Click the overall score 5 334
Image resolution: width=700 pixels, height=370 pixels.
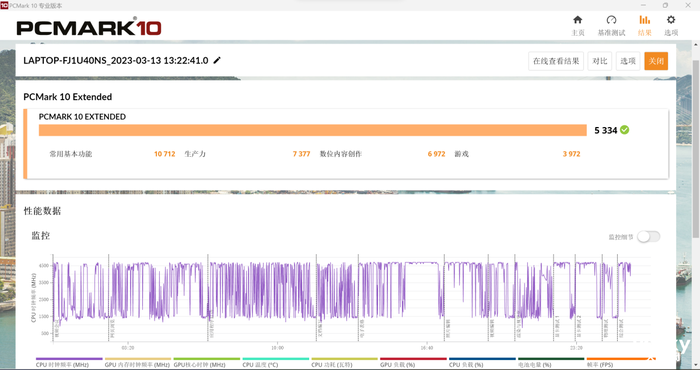605,130
